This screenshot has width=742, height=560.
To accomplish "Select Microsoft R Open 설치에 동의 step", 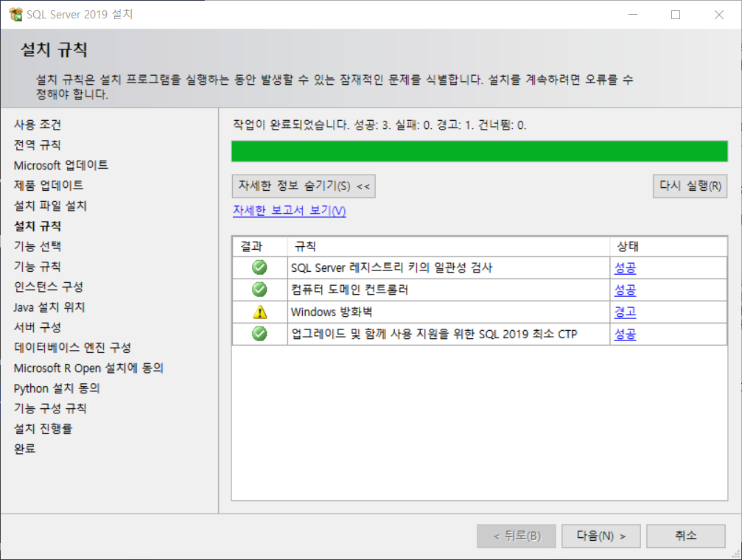I will pos(88,368).
